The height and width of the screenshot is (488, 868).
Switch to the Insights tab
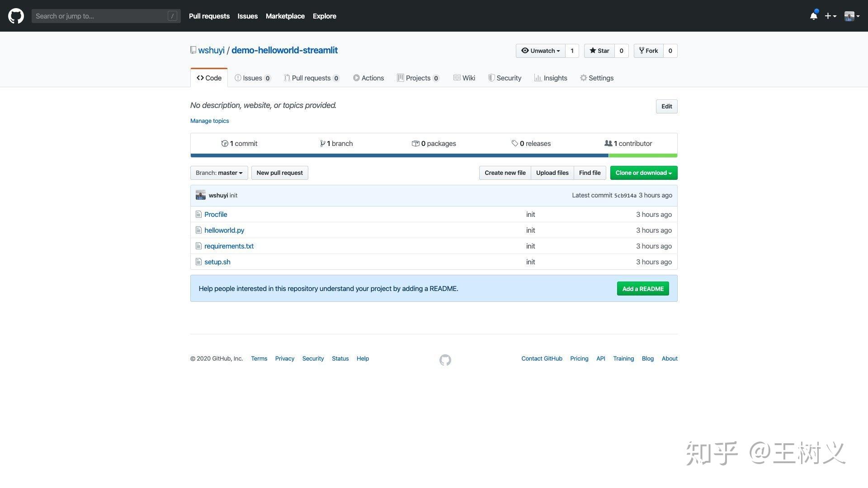(x=551, y=78)
